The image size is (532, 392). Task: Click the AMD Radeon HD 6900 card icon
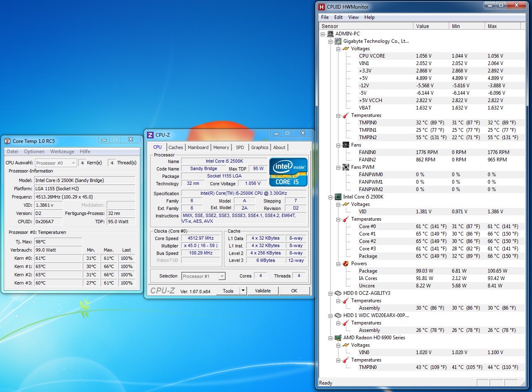(x=338, y=338)
